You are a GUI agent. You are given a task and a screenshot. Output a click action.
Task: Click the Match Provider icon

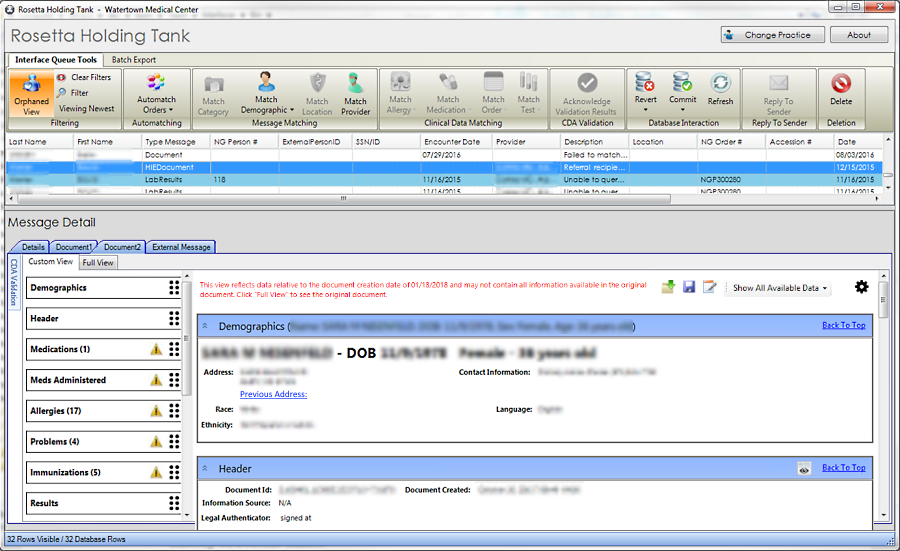[x=355, y=83]
